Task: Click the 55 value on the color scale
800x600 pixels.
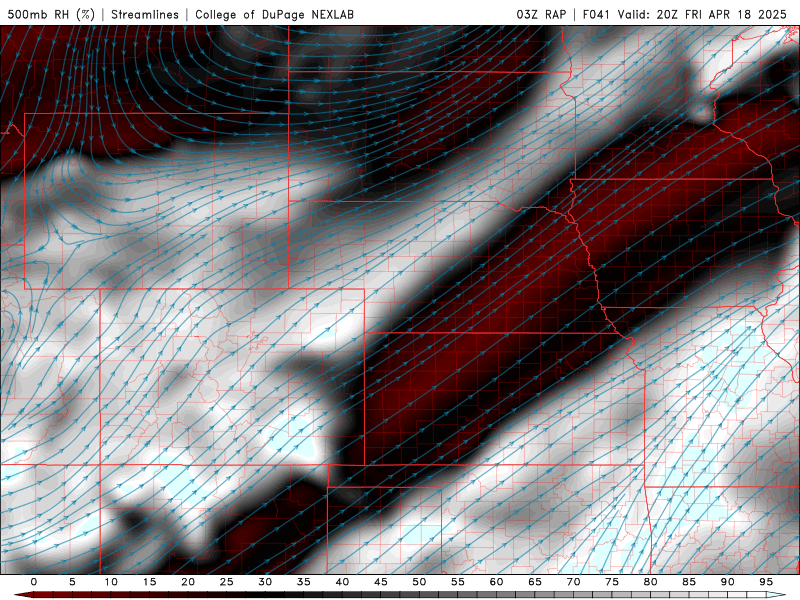Action: pyautogui.click(x=458, y=582)
